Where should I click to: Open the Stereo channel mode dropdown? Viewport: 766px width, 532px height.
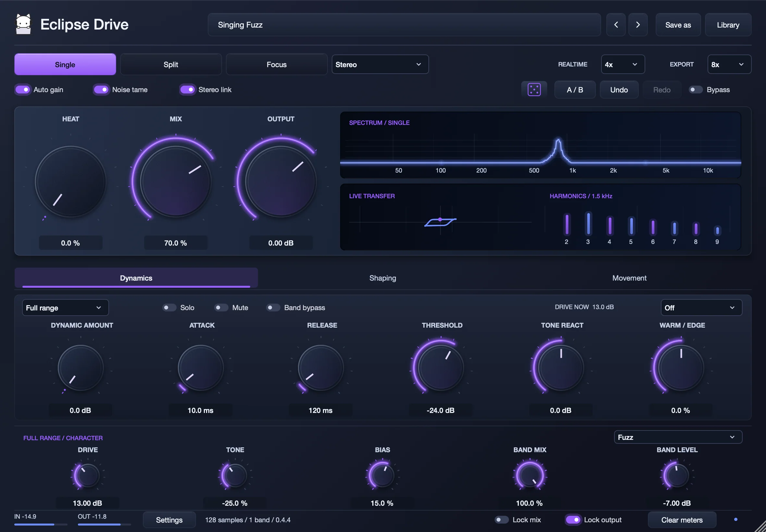[x=380, y=64]
